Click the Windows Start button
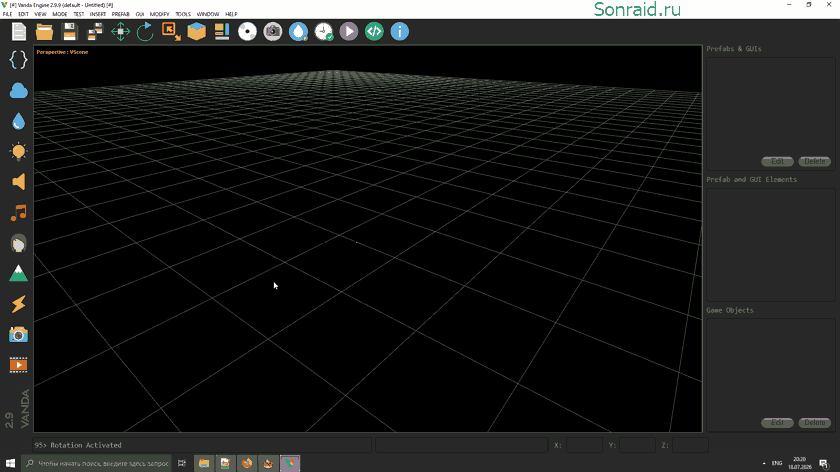 tap(10, 463)
